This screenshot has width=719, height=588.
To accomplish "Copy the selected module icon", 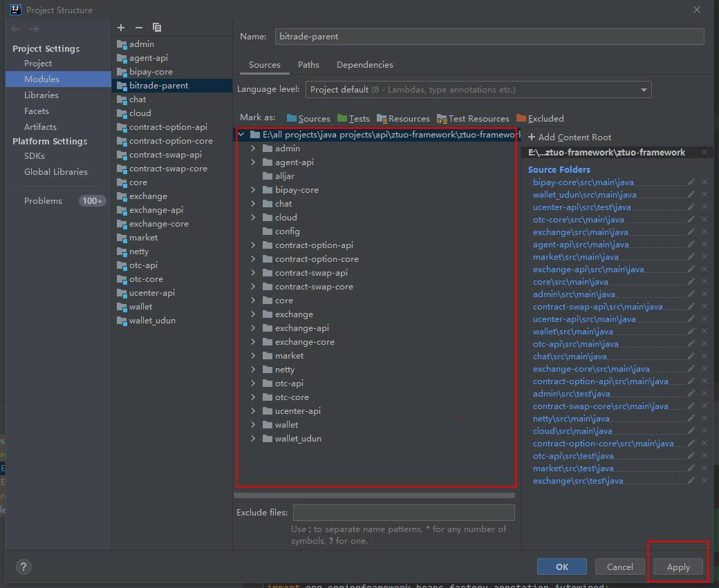I will pyautogui.click(x=157, y=28).
